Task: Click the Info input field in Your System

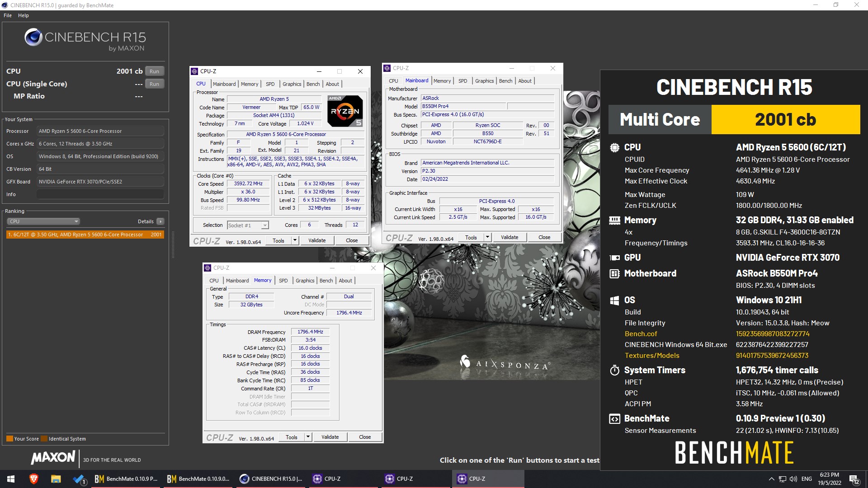Action: [100, 194]
